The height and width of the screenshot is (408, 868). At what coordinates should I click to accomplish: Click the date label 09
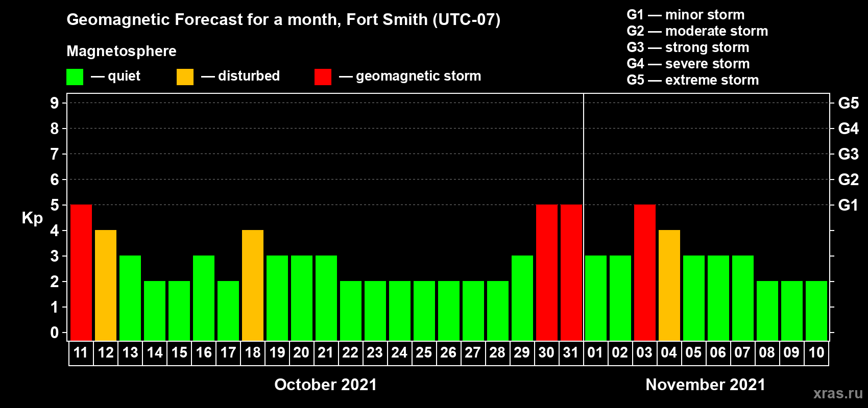tap(791, 352)
